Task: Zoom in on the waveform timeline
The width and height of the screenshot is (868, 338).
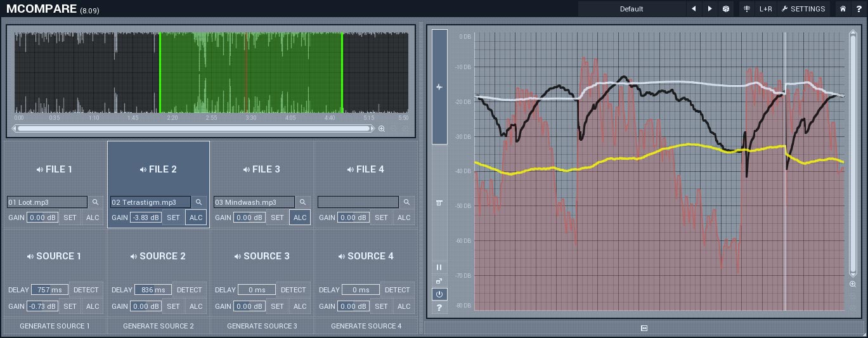Action: [382, 129]
